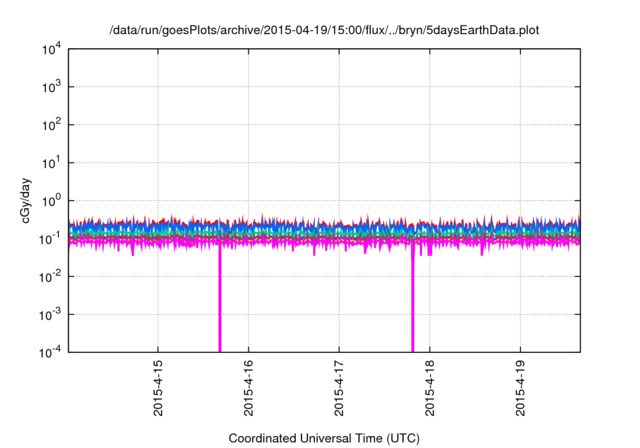Image resolution: width=640 pixels, height=448 pixels.
Task: Click the 2015-4-16 date tick label
Action: tap(249, 388)
